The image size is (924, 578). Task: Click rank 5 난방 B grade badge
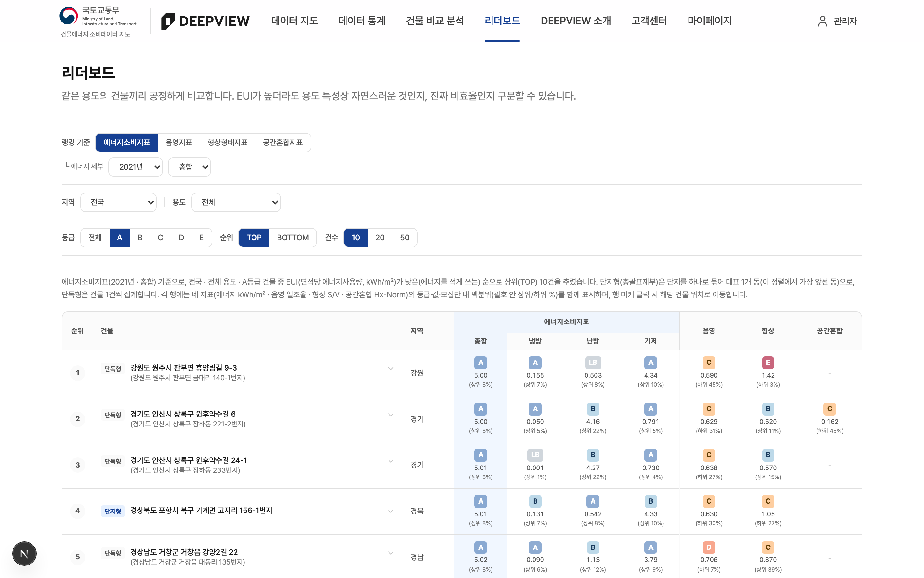tap(593, 547)
